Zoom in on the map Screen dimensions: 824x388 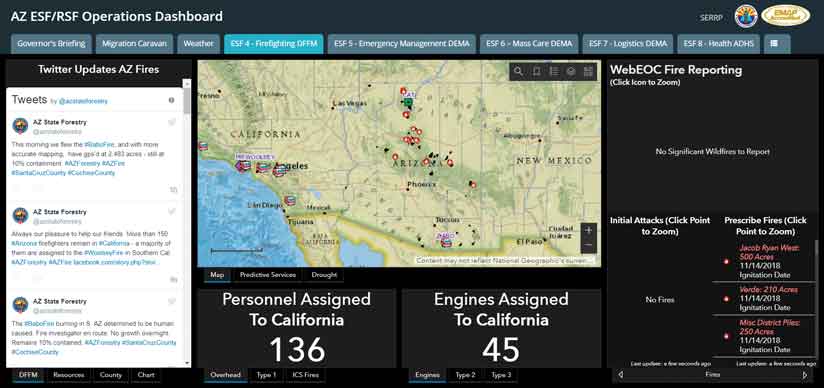coord(589,230)
